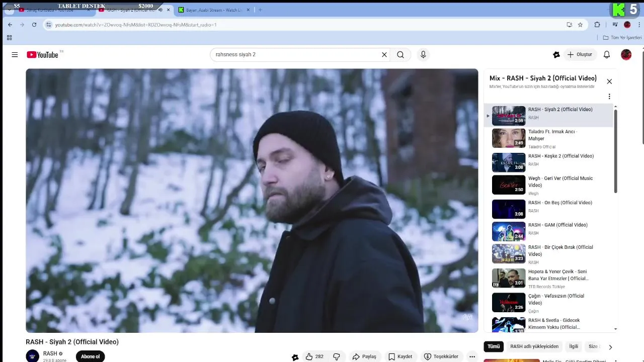The image size is (644, 362).
Task: Open the Chrome extensions puzzle icon
Action: 597,25
